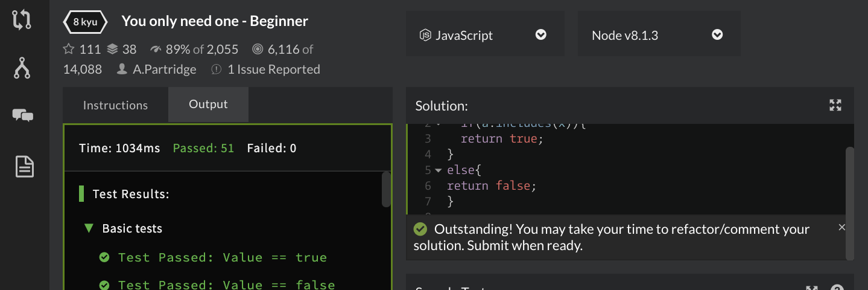
Task: Click the collections stack icon beside 38
Action: pos(112,50)
